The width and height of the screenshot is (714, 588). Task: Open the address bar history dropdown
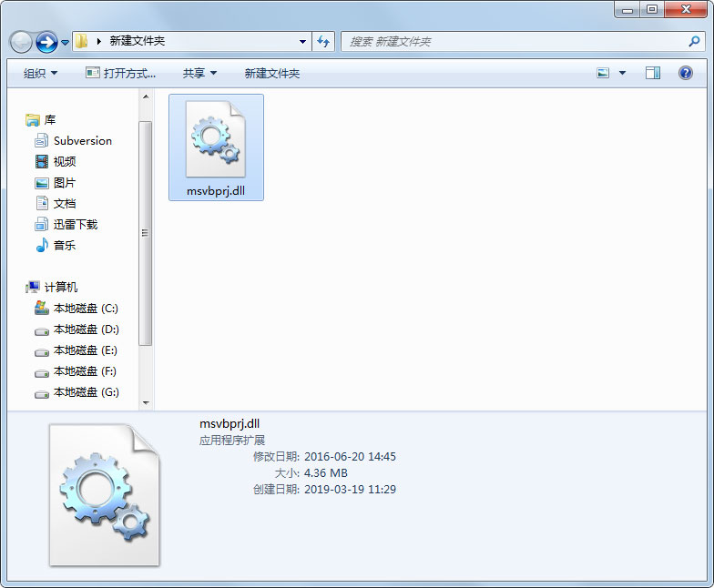click(302, 42)
